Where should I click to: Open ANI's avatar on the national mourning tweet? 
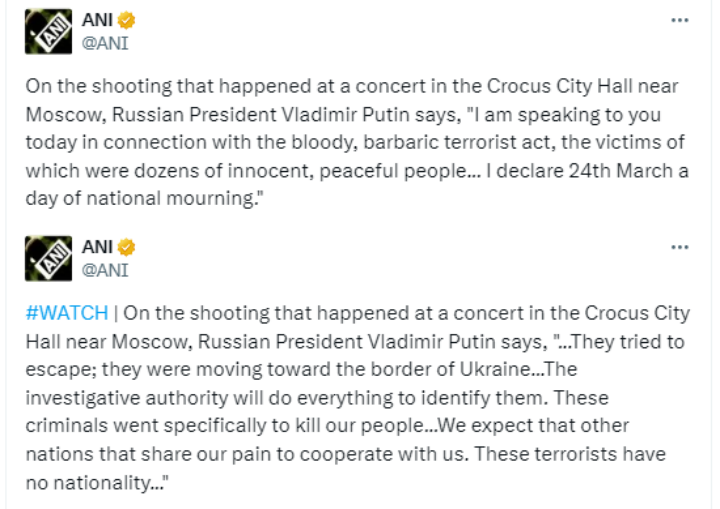coord(48,32)
